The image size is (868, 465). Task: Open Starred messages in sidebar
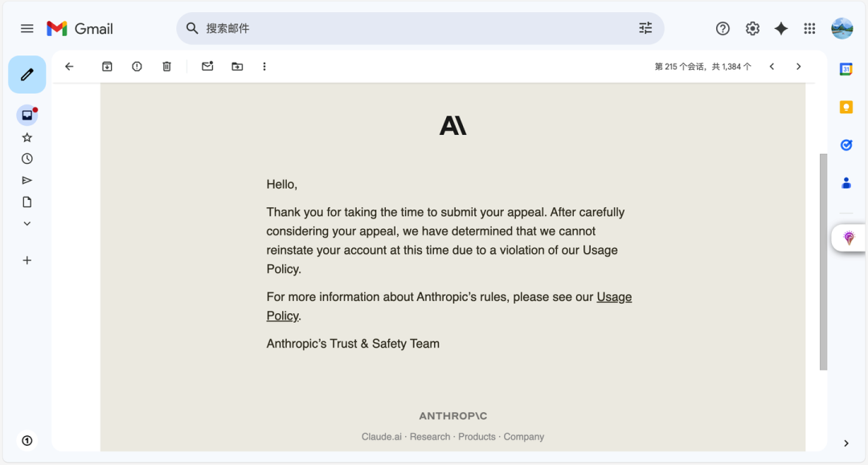(27, 137)
